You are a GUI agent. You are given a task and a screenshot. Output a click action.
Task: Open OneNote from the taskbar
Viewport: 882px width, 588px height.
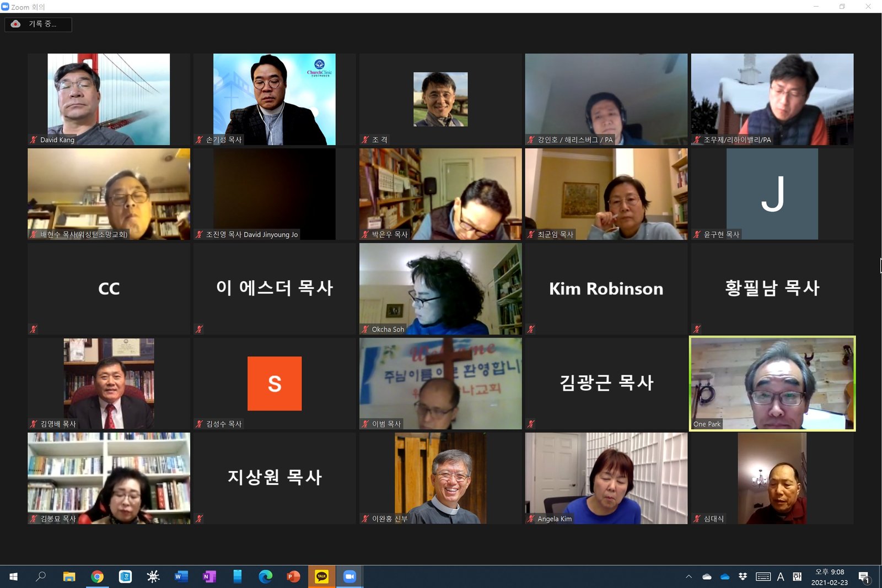(209, 576)
